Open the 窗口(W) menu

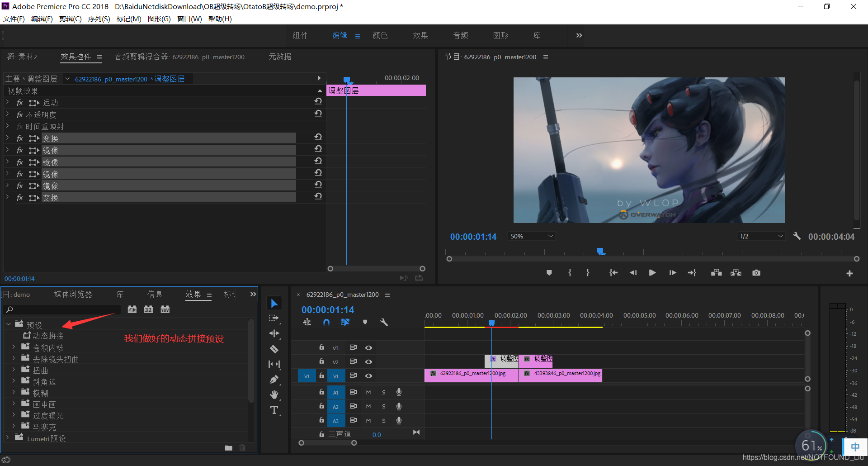tap(189, 19)
